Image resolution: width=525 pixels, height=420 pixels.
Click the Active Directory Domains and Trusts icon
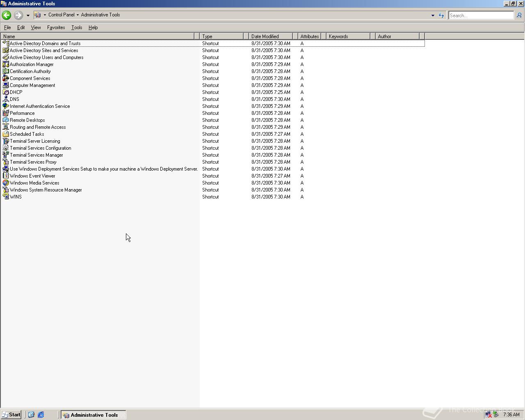(6, 43)
